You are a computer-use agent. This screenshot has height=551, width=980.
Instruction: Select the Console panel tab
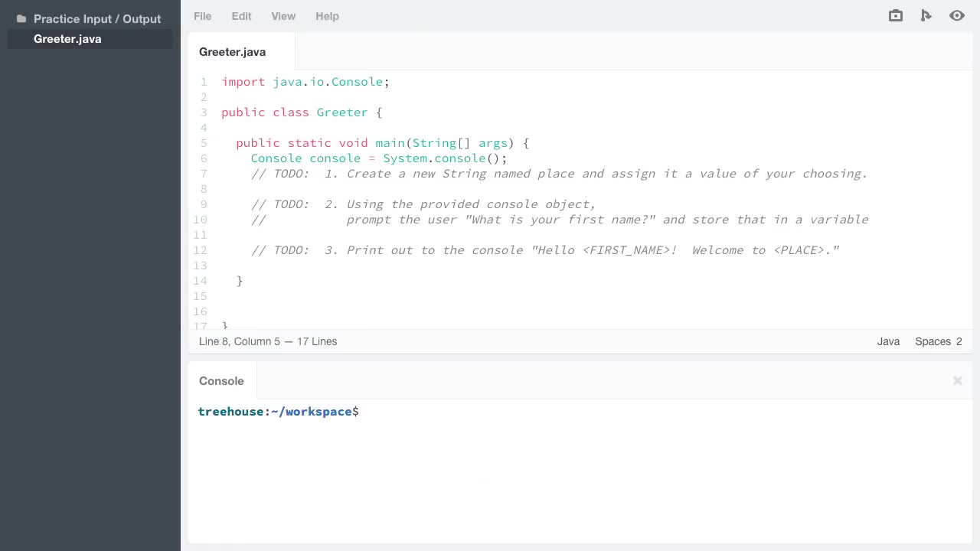click(221, 380)
